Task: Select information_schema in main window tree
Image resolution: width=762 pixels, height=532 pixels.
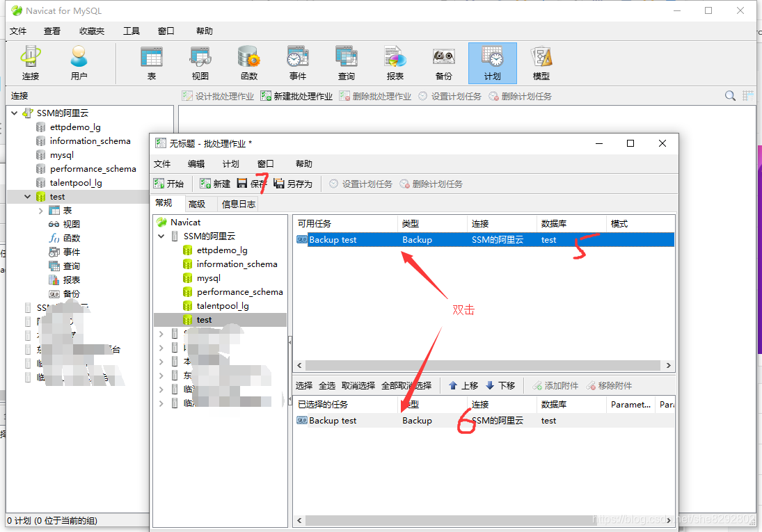Action: [x=90, y=141]
